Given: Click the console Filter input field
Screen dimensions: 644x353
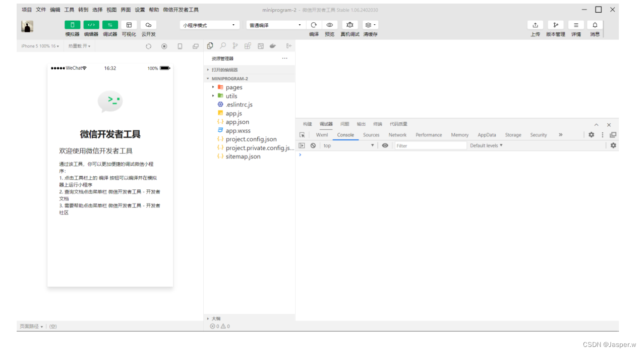Looking at the screenshot, I should coord(431,145).
